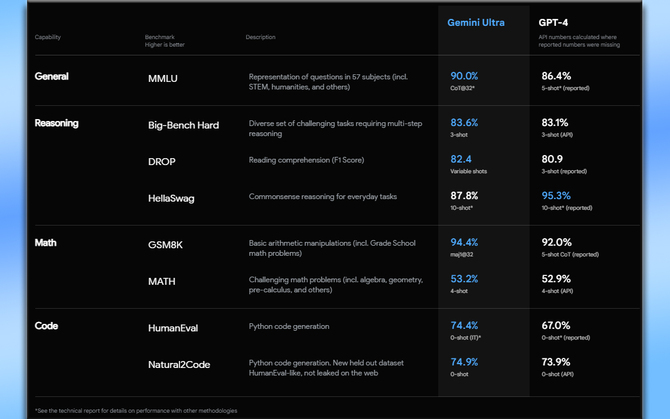Select the 74.9% Natural2Code score
670x419 pixels.
tap(464, 362)
